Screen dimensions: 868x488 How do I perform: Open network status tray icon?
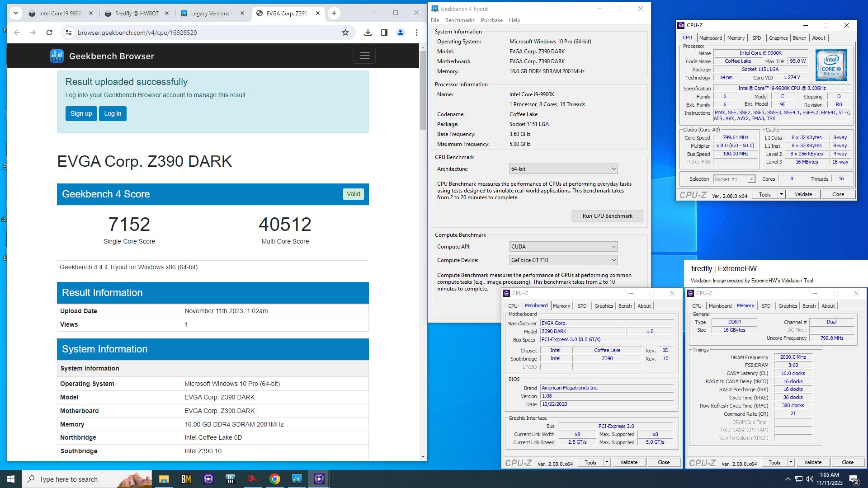point(798,479)
